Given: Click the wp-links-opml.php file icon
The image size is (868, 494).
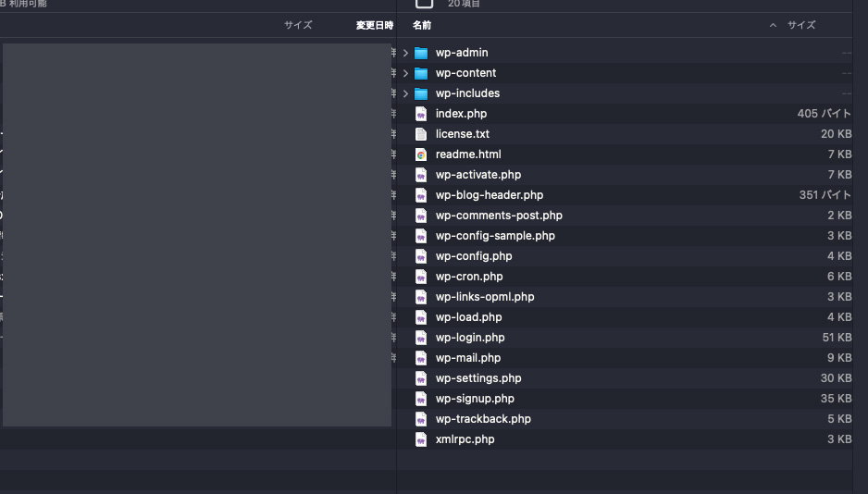Looking at the screenshot, I should pos(421,298).
